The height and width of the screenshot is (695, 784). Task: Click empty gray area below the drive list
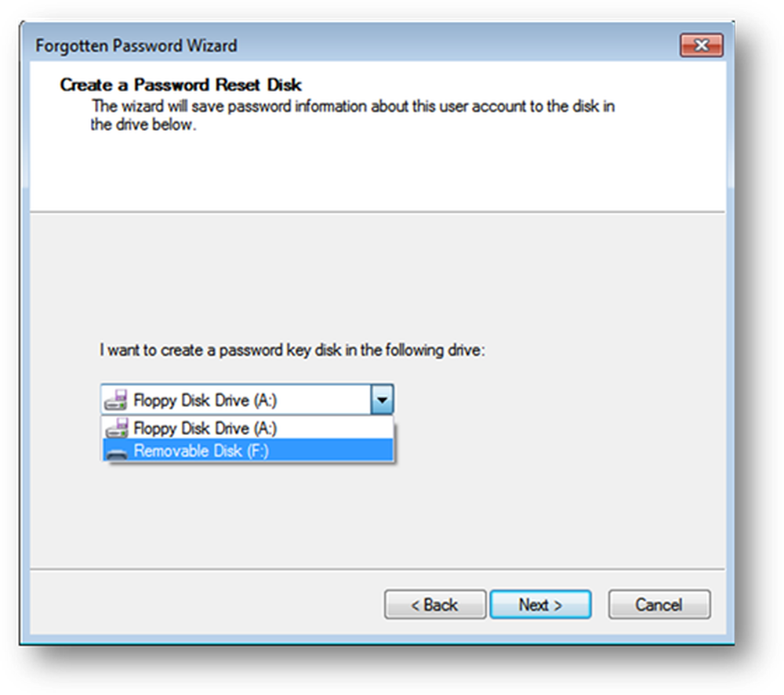(376, 517)
